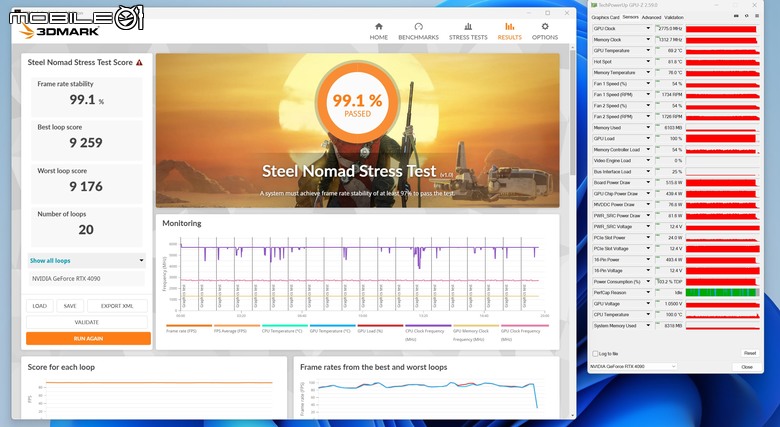This screenshot has width=780, height=427.
Task: Toggle CPU Clock Frequency legend in Monitoring
Action: [427, 332]
